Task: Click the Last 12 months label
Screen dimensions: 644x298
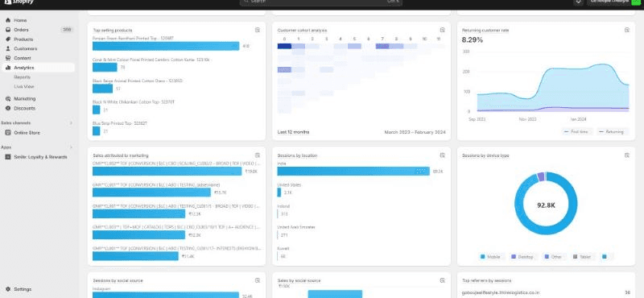Action: coord(293,132)
